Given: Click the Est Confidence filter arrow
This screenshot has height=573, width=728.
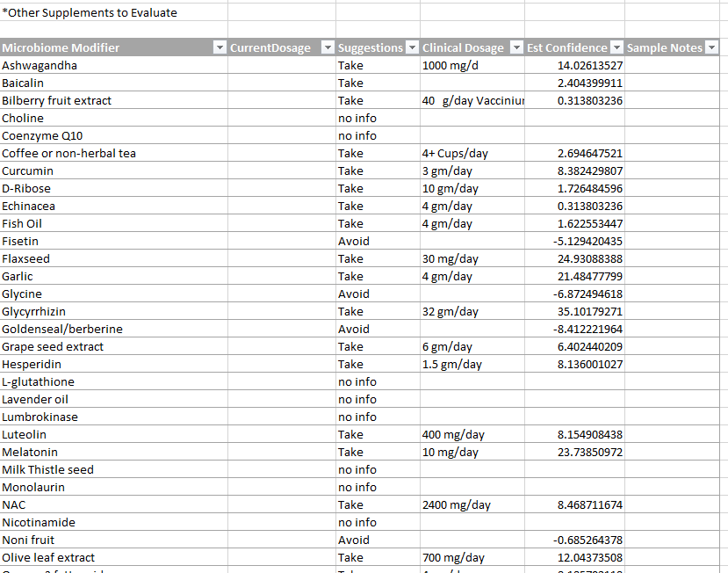Looking at the screenshot, I should click(616, 47).
